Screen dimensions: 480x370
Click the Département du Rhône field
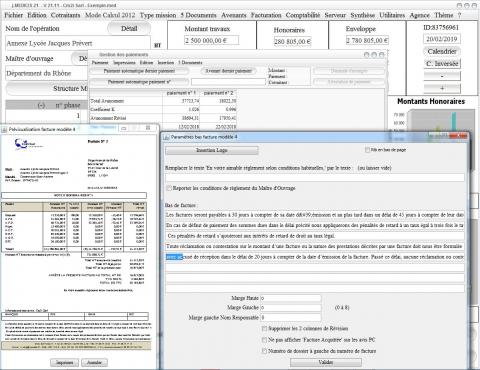click(x=47, y=73)
